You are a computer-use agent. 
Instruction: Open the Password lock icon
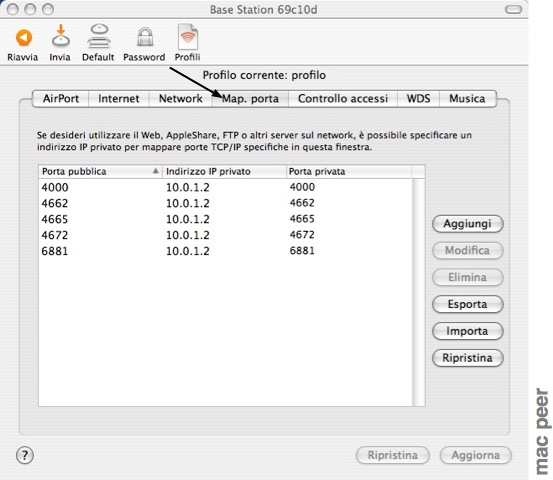145,37
